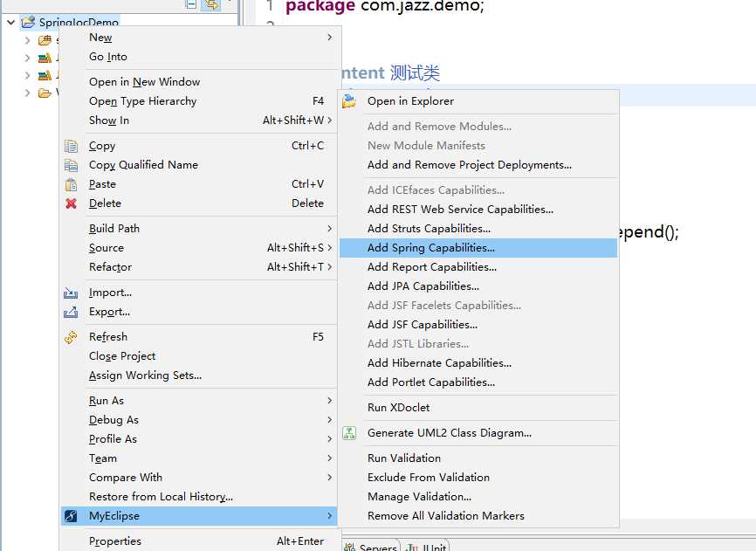Click the Collapse All toolbar icon
This screenshot has width=756, height=551.
click(191, 3)
